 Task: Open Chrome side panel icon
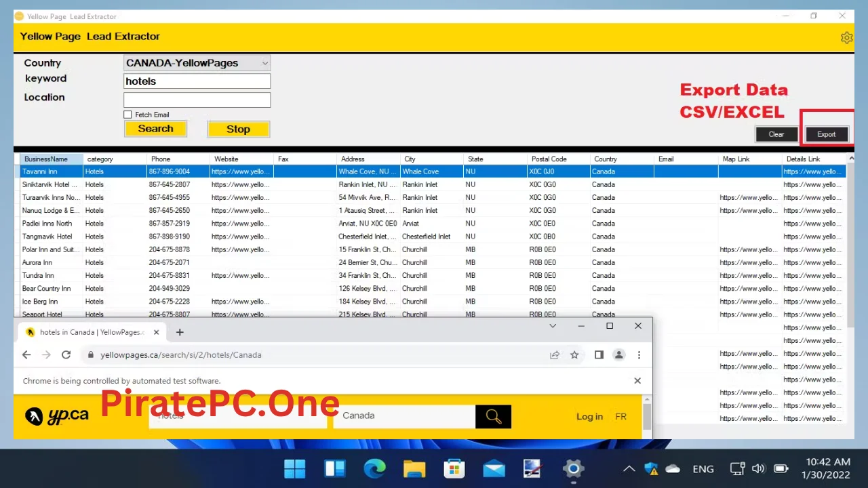click(599, 354)
